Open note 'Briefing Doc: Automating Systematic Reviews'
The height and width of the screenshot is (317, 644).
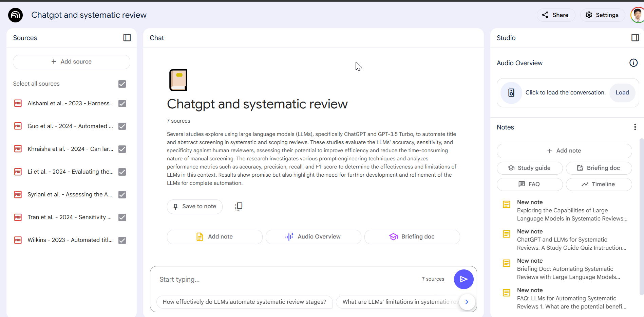coord(568,269)
